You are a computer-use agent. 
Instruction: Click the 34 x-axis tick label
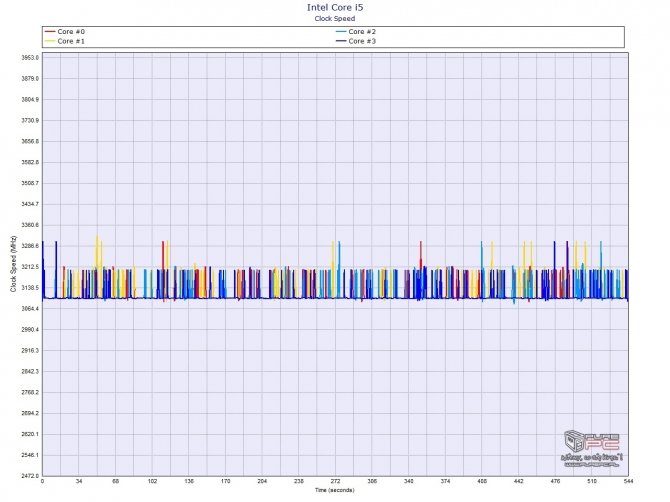(x=79, y=481)
